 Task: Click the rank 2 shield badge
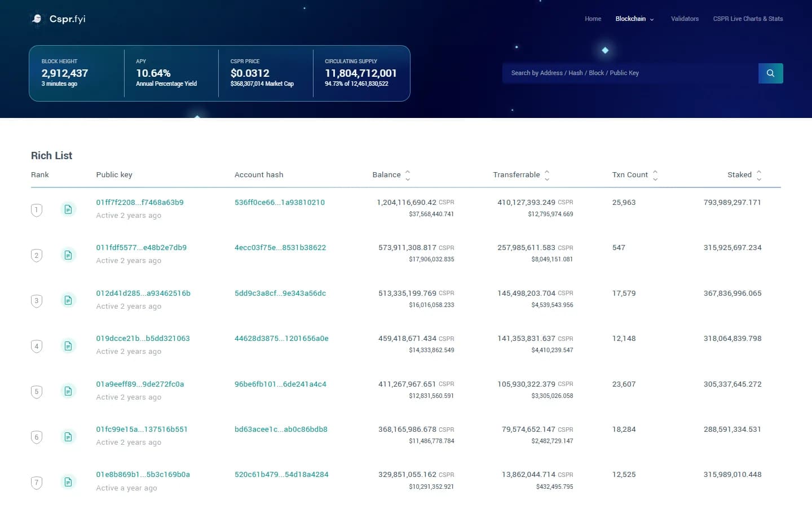(37, 256)
